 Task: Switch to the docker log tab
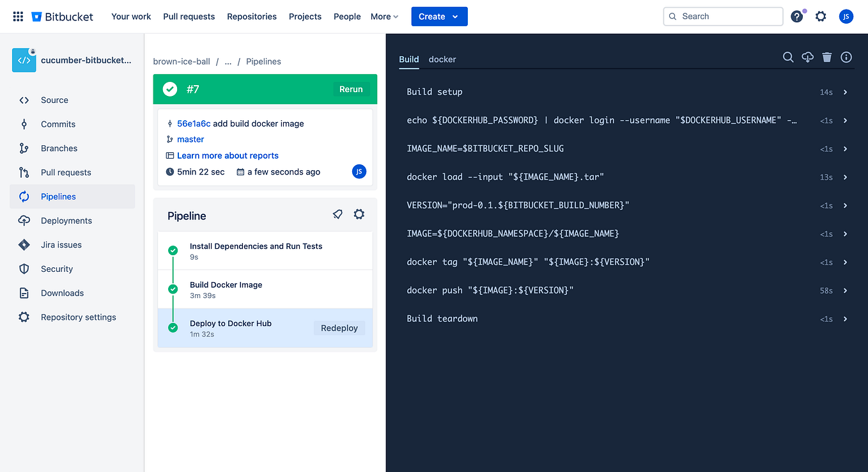442,59
